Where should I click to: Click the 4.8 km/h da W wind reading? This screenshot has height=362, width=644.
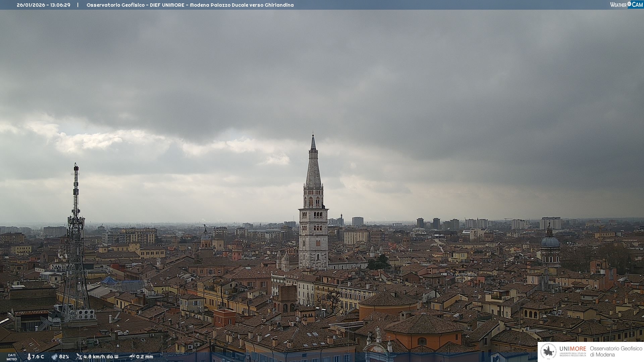pos(101,357)
